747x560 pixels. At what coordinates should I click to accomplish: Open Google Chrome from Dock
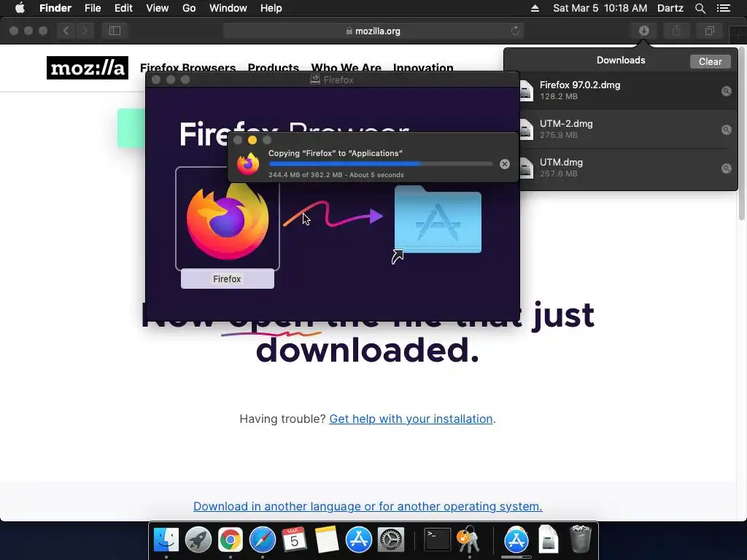[230, 540]
